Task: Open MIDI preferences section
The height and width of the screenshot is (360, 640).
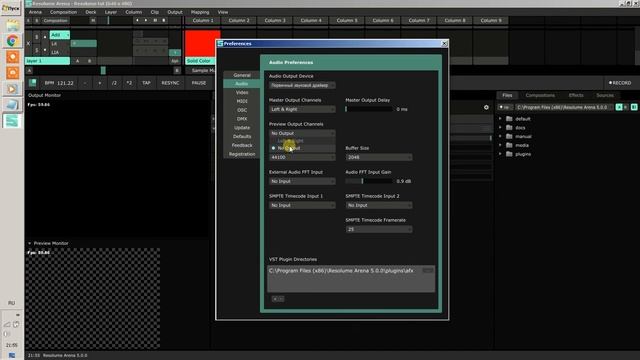Action: pyautogui.click(x=242, y=101)
